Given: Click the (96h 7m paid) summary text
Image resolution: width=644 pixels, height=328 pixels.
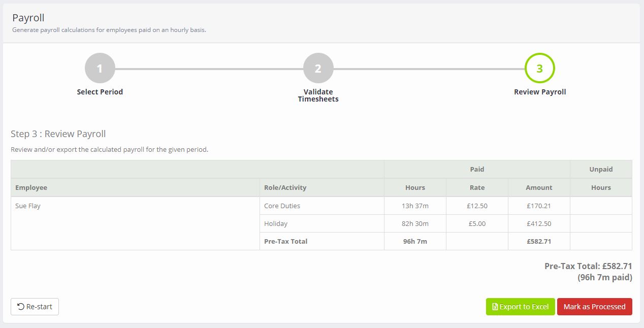Looking at the screenshot, I should (x=605, y=277).
